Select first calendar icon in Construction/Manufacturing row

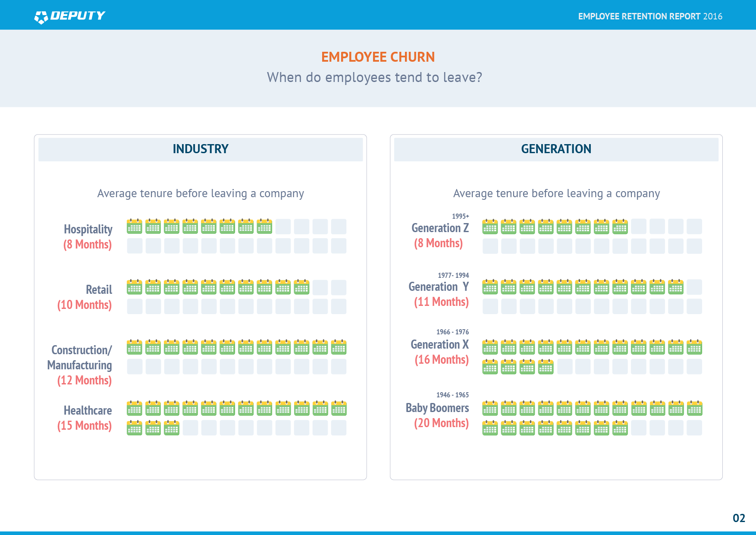[x=134, y=347]
